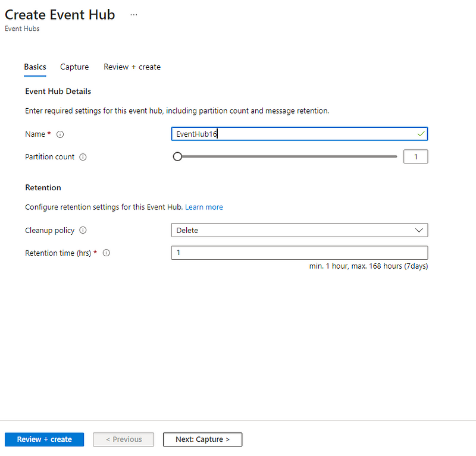Click the info icon next to Name
476x456 pixels.
60,134
